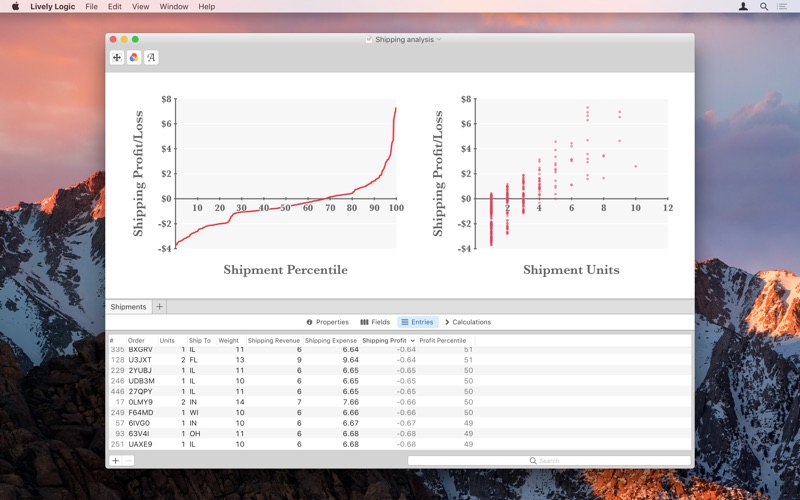
Task: Open the Edit menu
Action: 115,7
